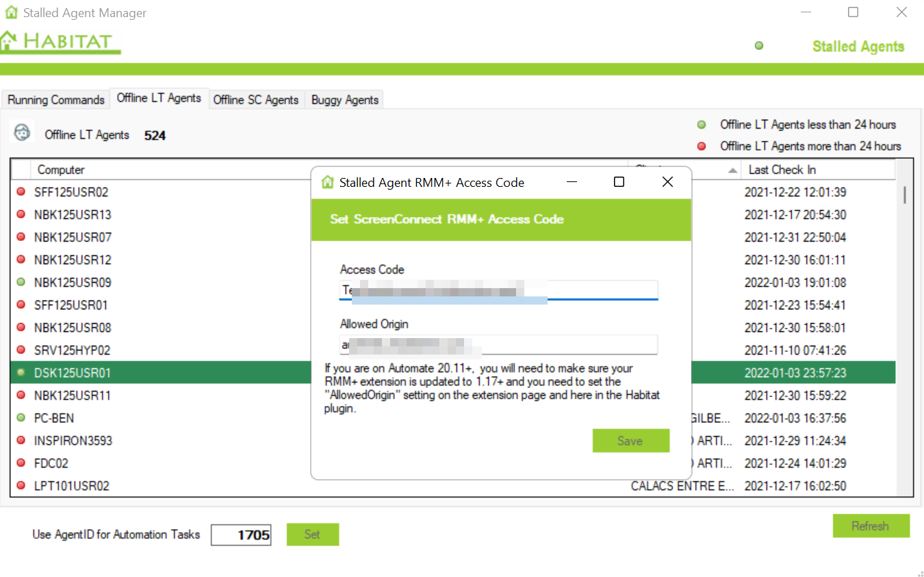Click the Stalled Agent Manager title icon
924x577 pixels.
[11, 12]
